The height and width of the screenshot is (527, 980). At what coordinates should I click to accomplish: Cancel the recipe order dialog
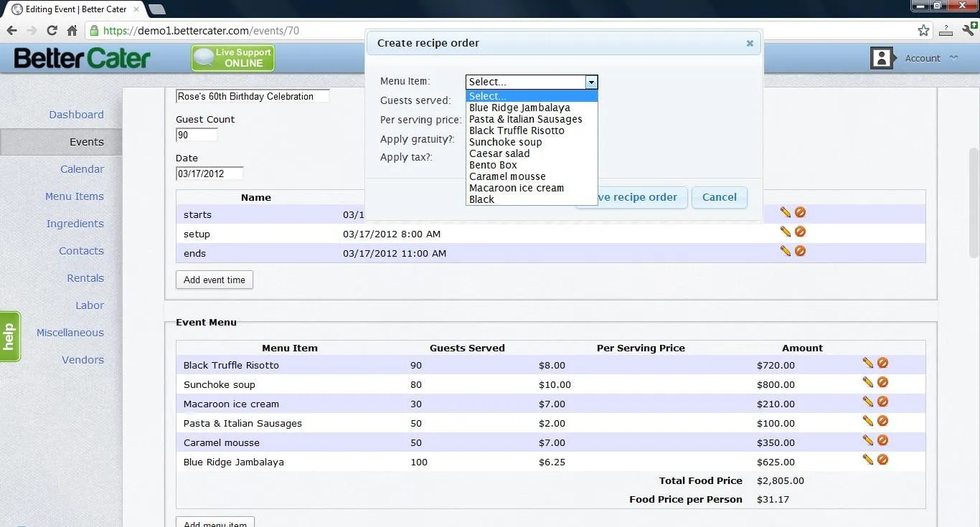[x=720, y=197]
